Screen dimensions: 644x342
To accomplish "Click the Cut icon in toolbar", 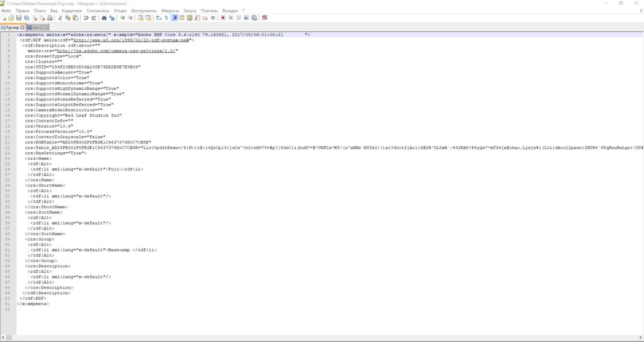I will 60,18.
